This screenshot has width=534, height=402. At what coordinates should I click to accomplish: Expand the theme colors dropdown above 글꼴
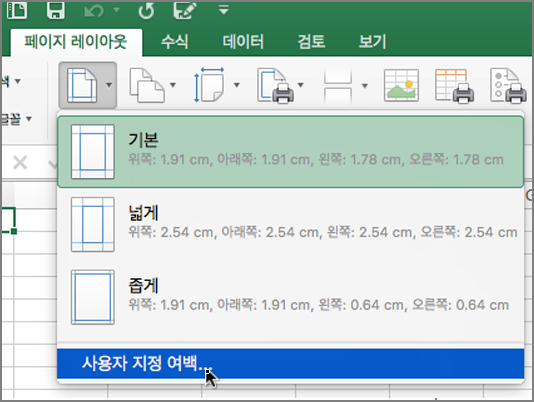point(17,81)
